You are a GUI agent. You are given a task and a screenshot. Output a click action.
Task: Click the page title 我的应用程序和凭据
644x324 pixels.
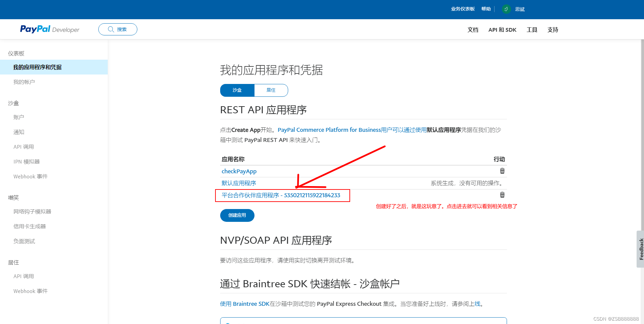tap(271, 70)
